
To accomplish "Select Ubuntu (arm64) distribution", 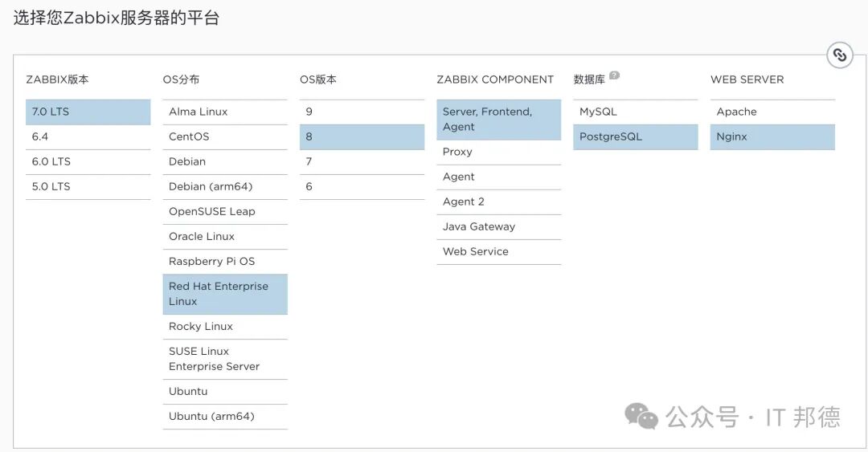I will [225, 416].
